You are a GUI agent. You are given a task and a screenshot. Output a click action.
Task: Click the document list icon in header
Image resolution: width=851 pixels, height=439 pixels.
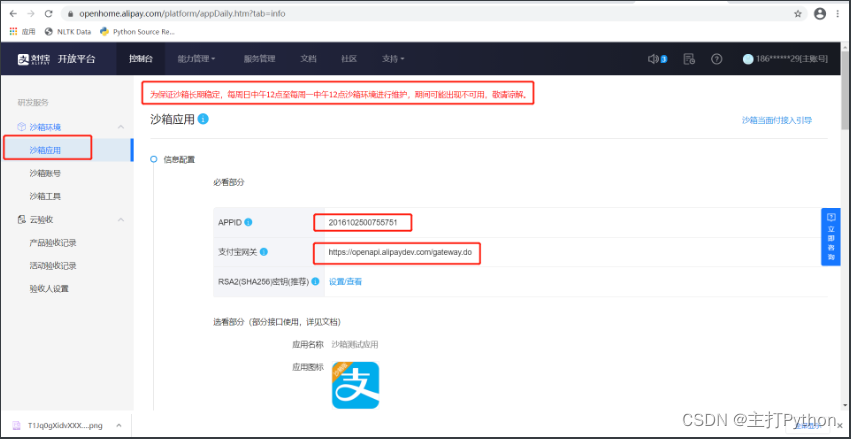(689, 59)
